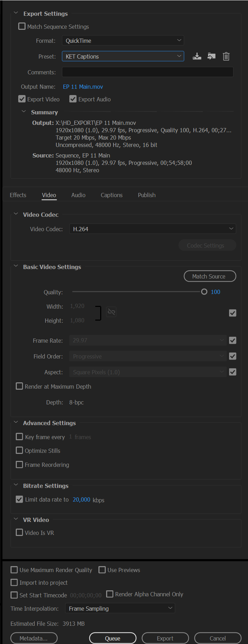The height and width of the screenshot is (644, 248).
Task: Click the Quality slider handle
Action: tap(204, 291)
